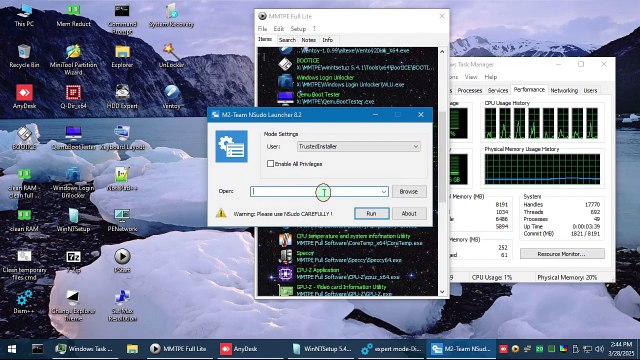The height and width of the screenshot is (360, 640).
Task: Launch HDD Expert desktop shortcut
Action: coord(122,97)
